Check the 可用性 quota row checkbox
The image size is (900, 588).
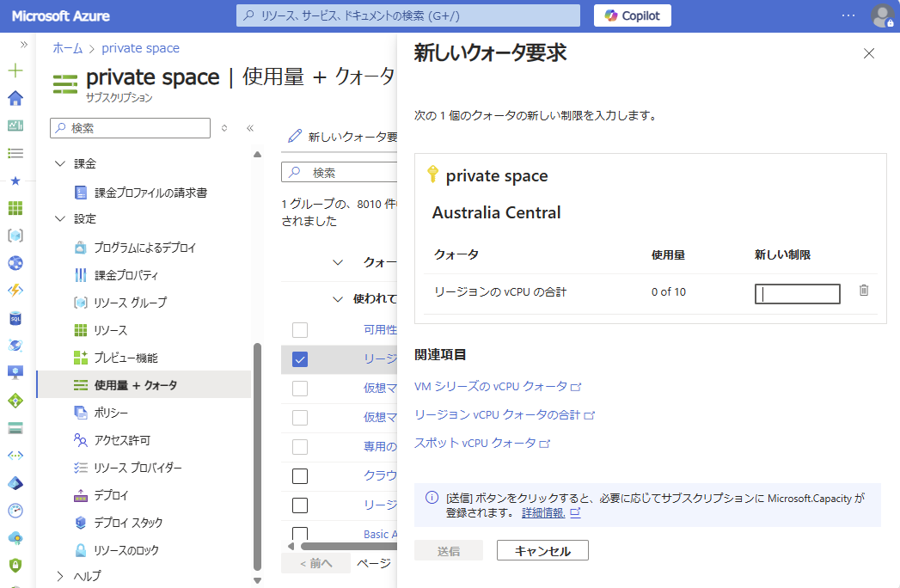click(x=299, y=329)
